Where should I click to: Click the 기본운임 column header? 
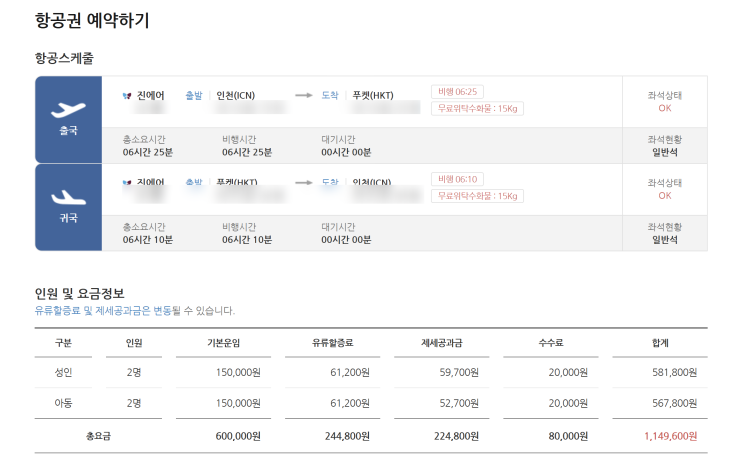pyautogui.click(x=223, y=343)
